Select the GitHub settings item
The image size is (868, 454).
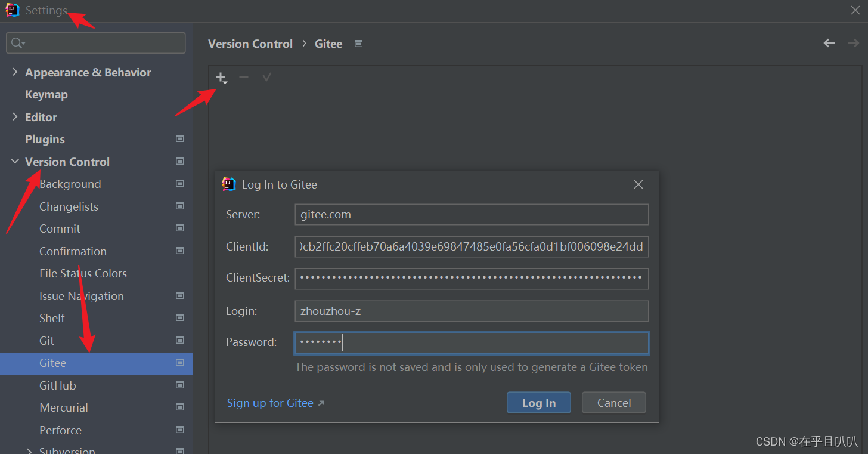pyautogui.click(x=57, y=385)
